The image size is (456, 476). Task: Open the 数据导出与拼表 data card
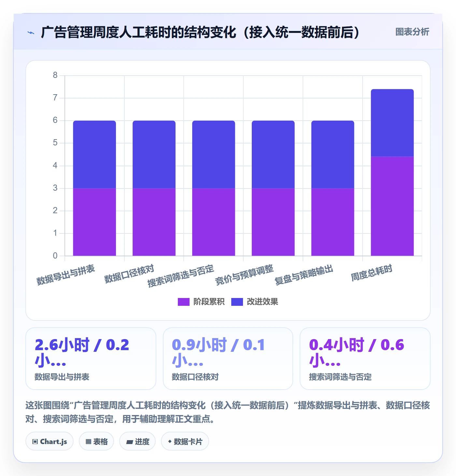[91, 359]
